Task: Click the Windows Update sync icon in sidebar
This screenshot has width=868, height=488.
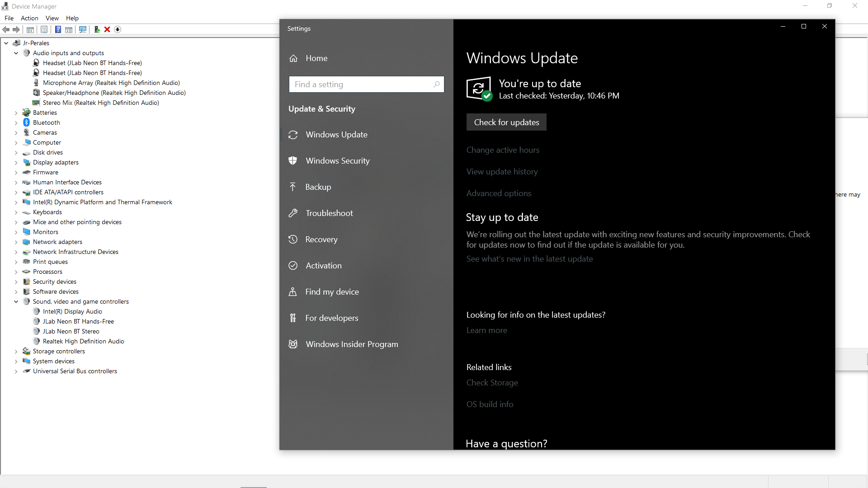Action: click(293, 135)
